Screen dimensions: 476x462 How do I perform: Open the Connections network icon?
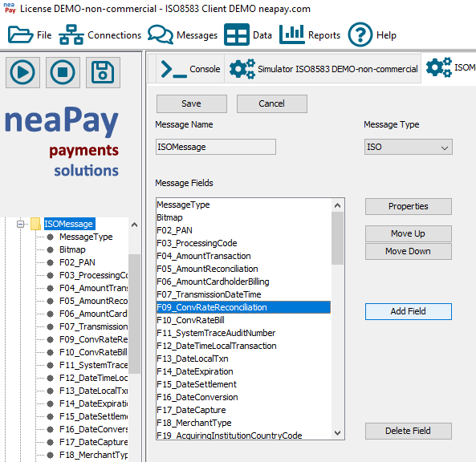(71, 34)
